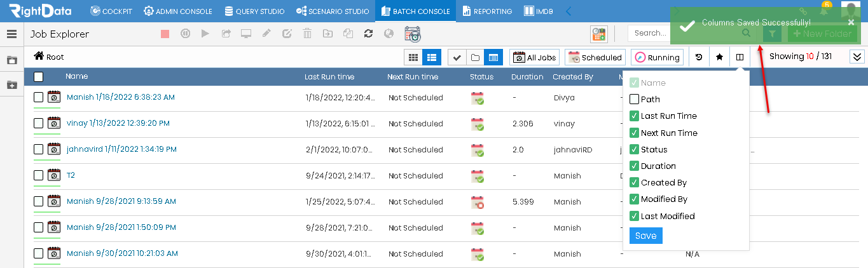Switch to the REPORTING tab
Image resolution: width=868 pixels, height=268 pixels.
click(x=487, y=11)
